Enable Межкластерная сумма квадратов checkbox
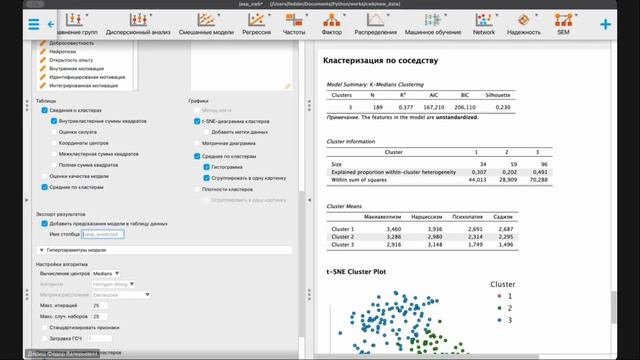640x360 pixels. tap(54, 154)
